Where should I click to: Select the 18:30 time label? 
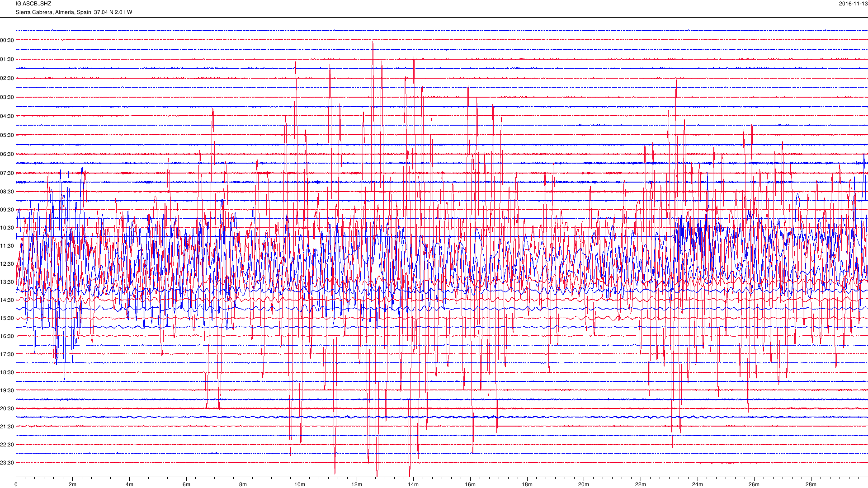click(7, 372)
